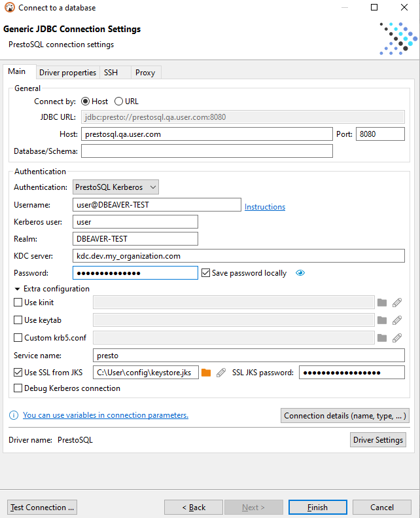This screenshot has height=518, width=420.
Task: Click the Port input field
Action: click(x=380, y=134)
